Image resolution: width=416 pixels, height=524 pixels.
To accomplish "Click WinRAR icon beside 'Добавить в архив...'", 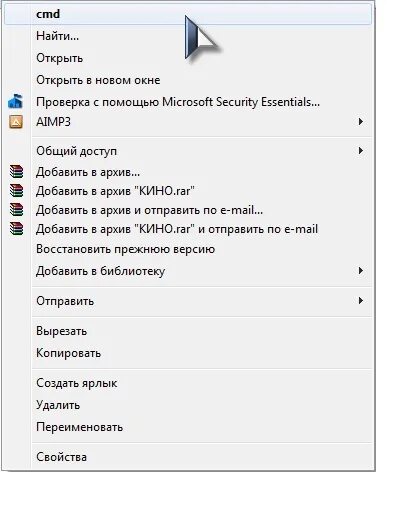I will 16,171.
